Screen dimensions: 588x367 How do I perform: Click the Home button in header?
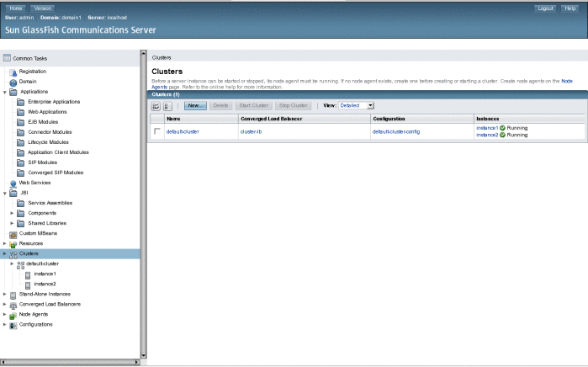(x=16, y=8)
